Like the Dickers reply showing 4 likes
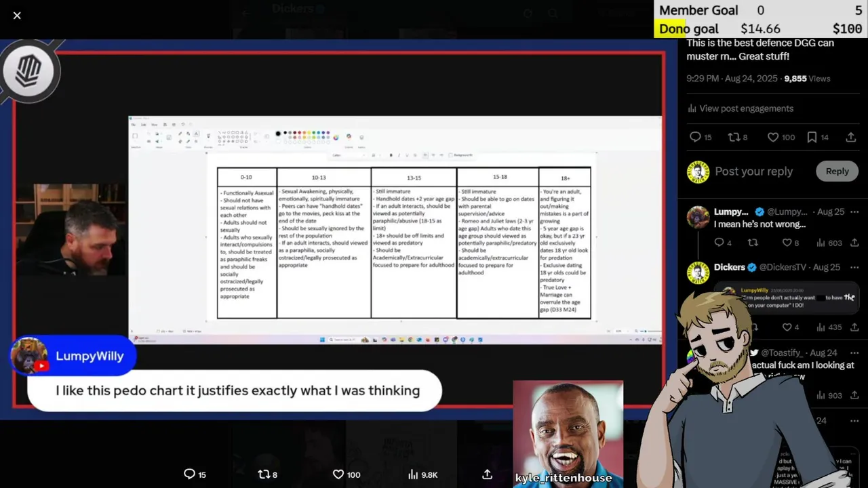 787,327
